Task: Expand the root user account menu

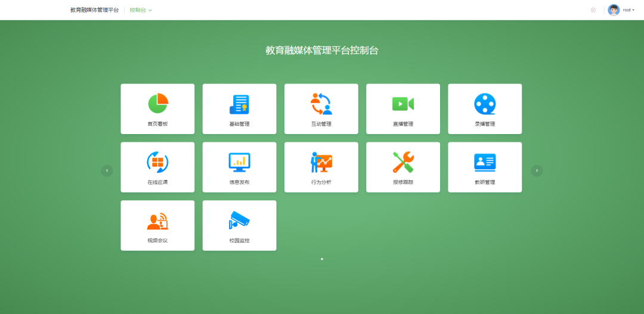Action: 628,10
